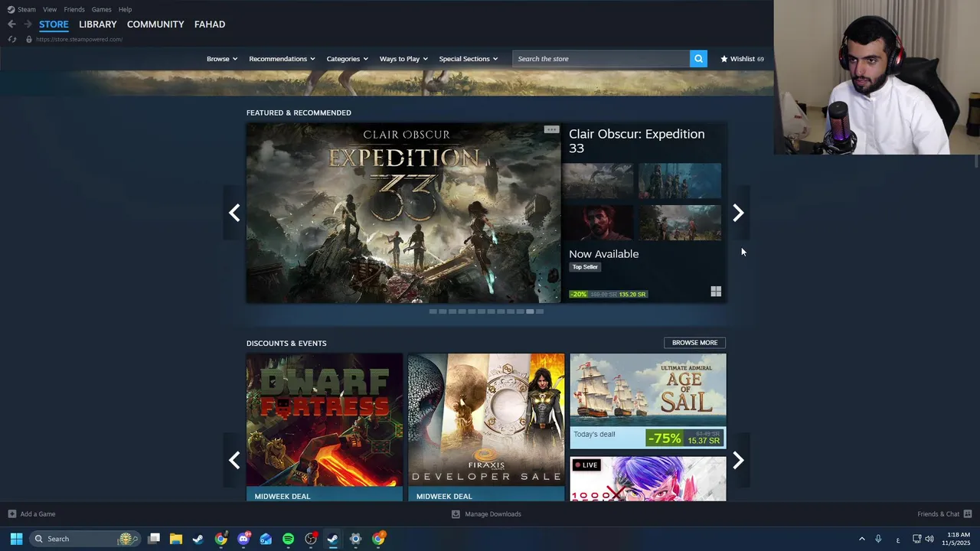Image resolution: width=980 pixels, height=551 pixels.
Task: Click the Top Seller tag
Action: 585,267
